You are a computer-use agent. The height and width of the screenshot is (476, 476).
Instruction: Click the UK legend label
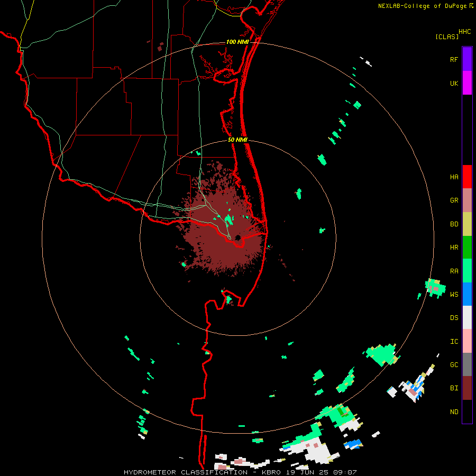click(454, 83)
